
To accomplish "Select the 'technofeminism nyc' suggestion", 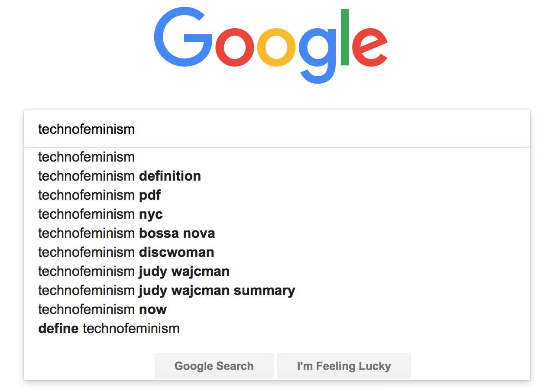I will [x=100, y=214].
